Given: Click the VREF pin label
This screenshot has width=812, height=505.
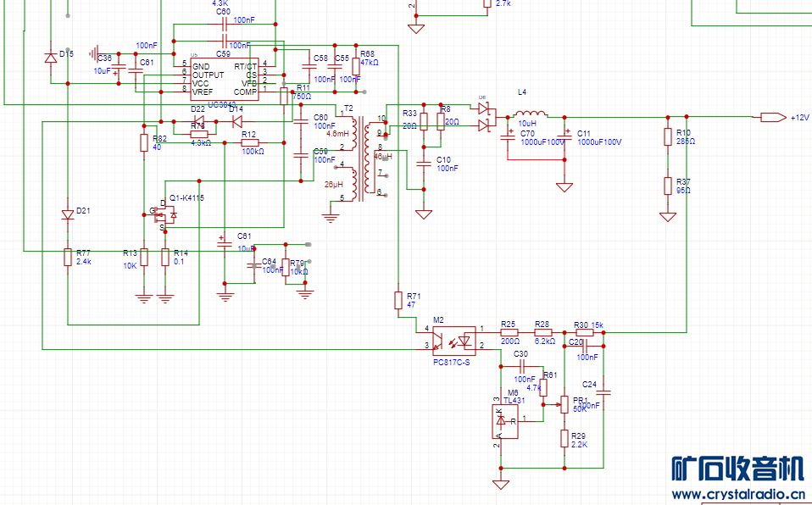Looking at the screenshot, I should (x=203, y=92).
